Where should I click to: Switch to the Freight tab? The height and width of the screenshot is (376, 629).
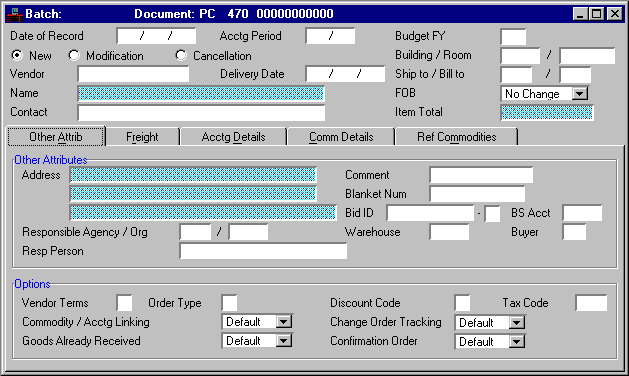coord(142,137)
